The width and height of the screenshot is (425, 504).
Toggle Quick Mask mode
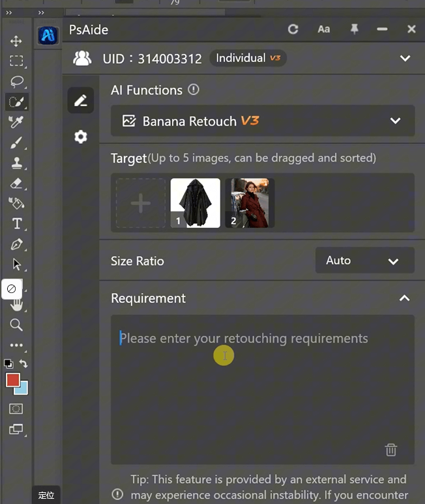click(16, 409)
